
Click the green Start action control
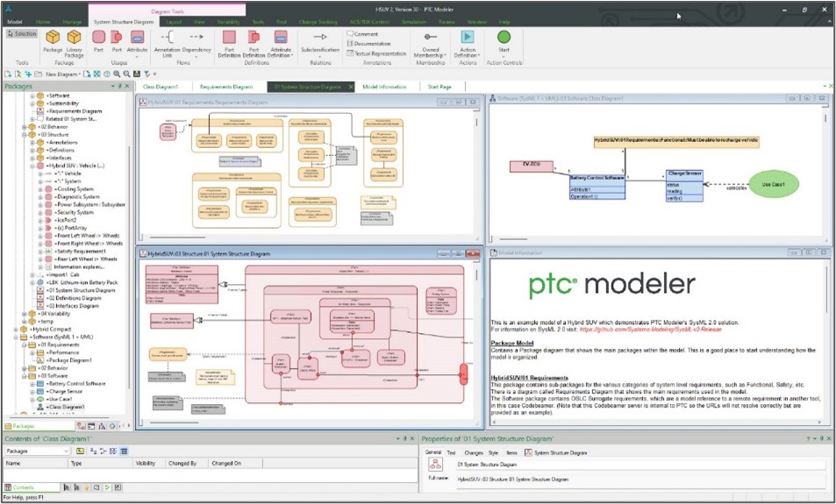504,40
